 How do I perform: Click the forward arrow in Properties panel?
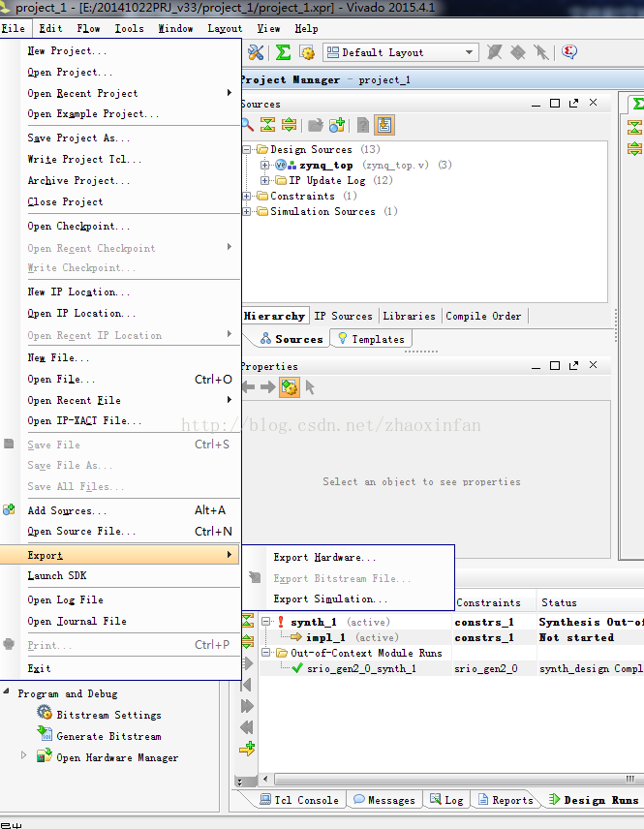point(268,387)
